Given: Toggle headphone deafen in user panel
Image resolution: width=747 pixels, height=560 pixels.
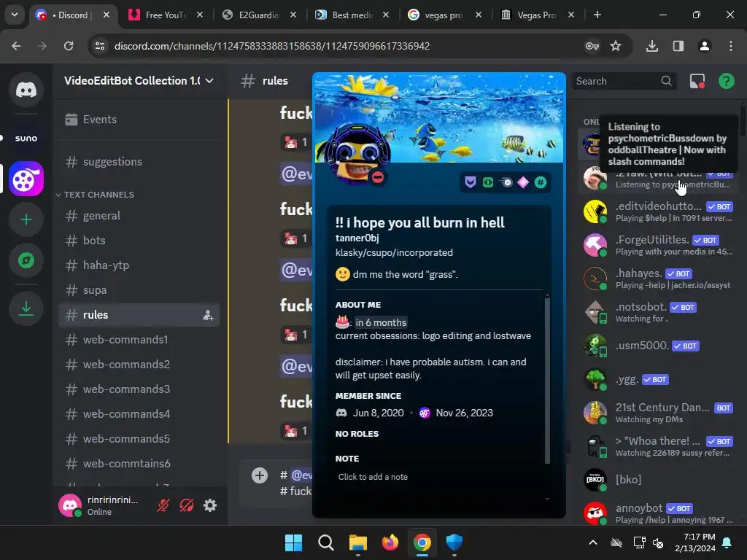Looking at the screenshot, I should coord(186,505).
